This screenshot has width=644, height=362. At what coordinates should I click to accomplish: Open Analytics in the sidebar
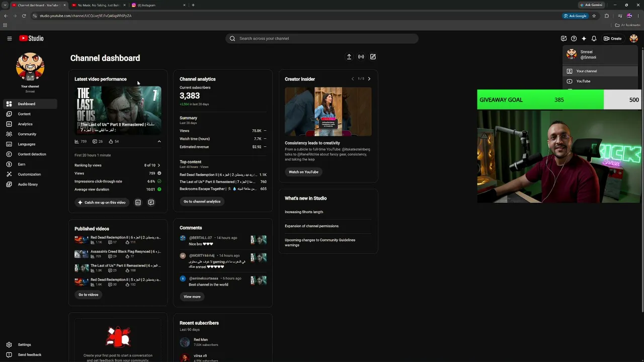(x=30, y=124)
